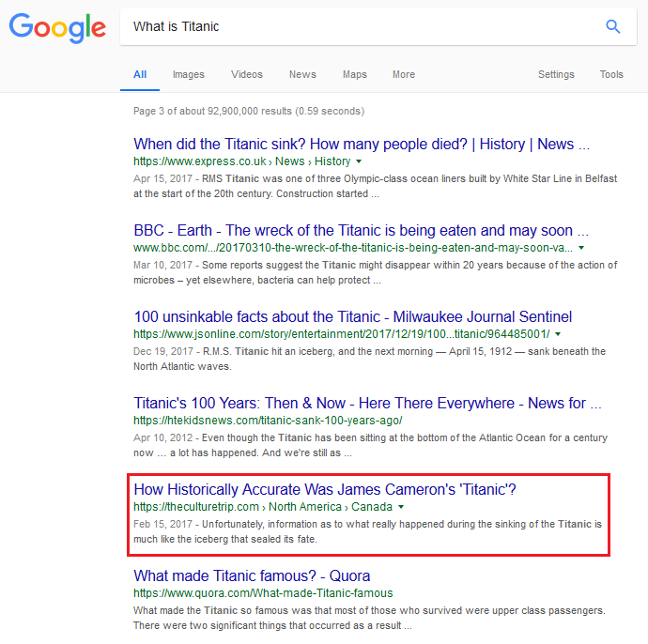
Task: Click the 'Feb 15, 2017' Culture Trip snippet
Action: [367, 531]
